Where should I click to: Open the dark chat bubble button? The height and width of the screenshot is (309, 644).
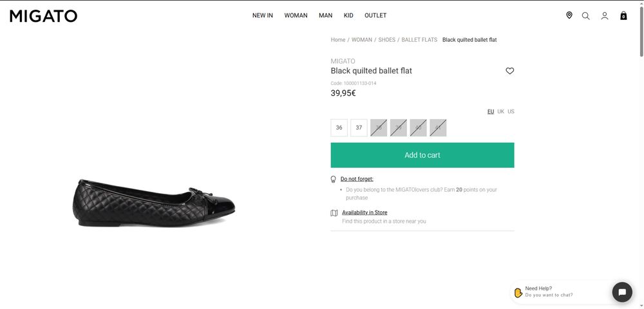click(x=622, y=292)
